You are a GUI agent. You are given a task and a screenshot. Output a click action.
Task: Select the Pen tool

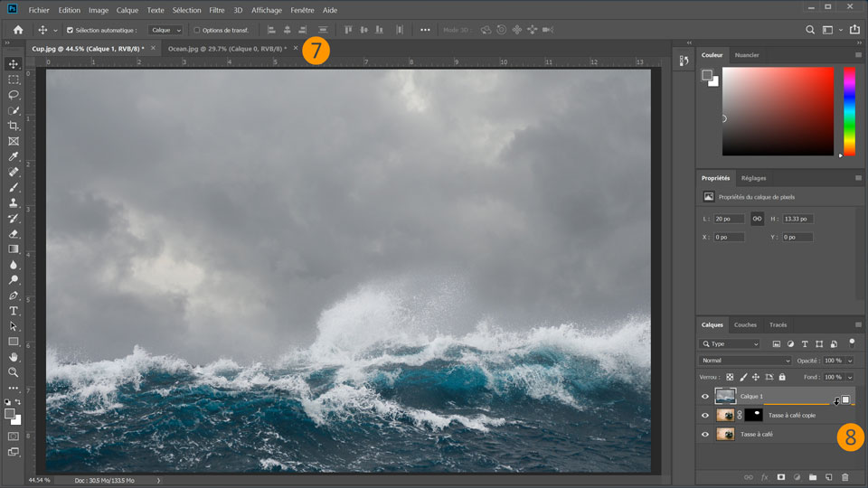(x=14, y=296)
